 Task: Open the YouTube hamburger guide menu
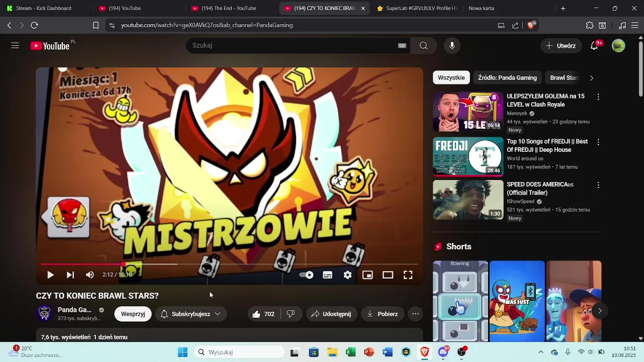[x=15, y=46]
